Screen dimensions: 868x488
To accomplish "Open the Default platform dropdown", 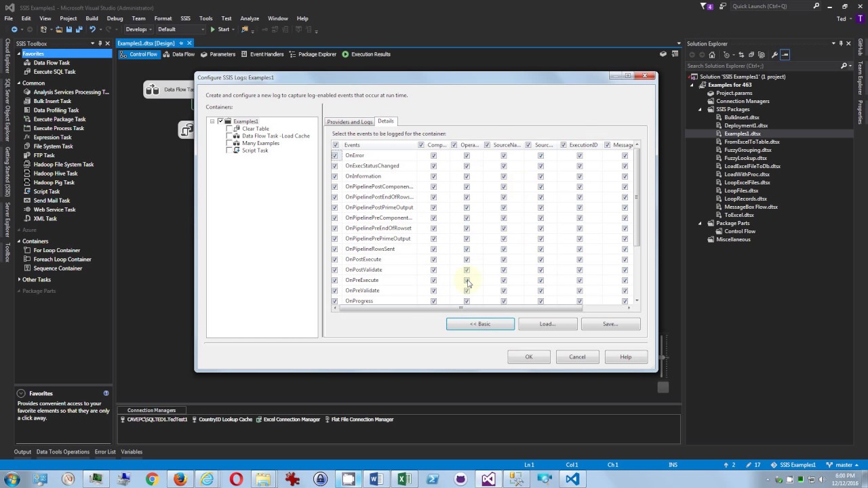I will pyautogui.click(x=181, y=30).
